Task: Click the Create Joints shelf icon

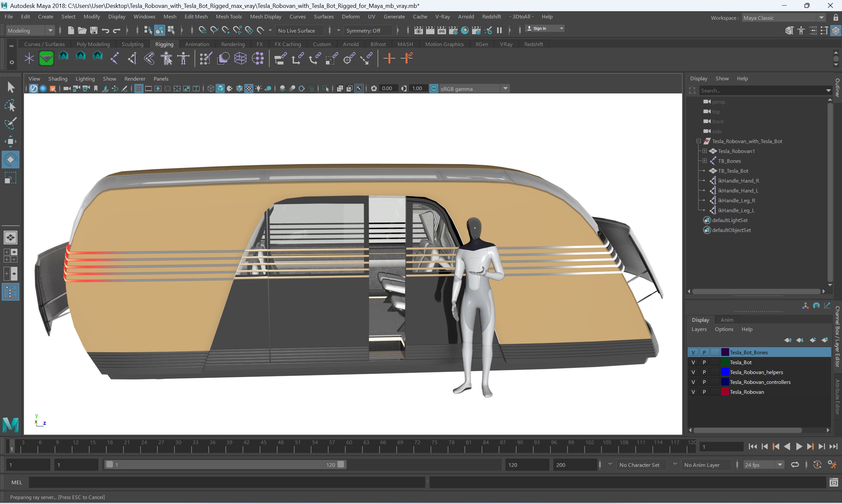Action: [115, 59]
